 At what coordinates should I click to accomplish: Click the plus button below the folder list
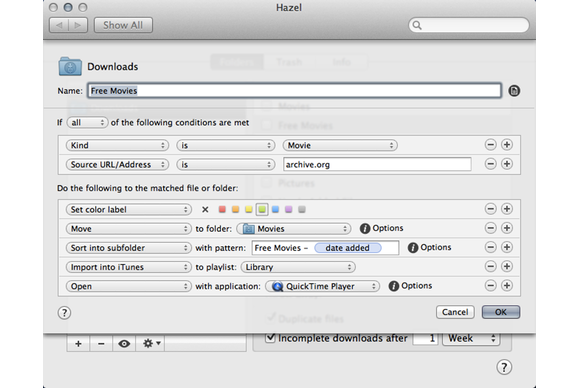[78, 344]
